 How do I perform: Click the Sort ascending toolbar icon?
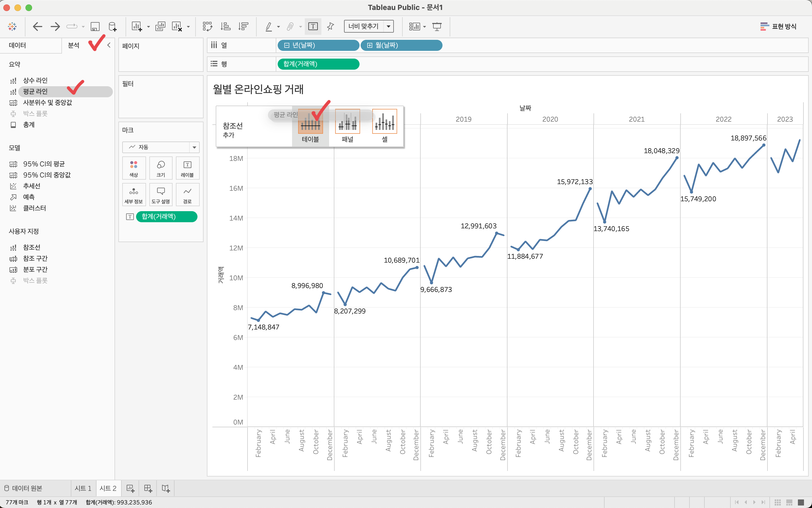(225, 27)
